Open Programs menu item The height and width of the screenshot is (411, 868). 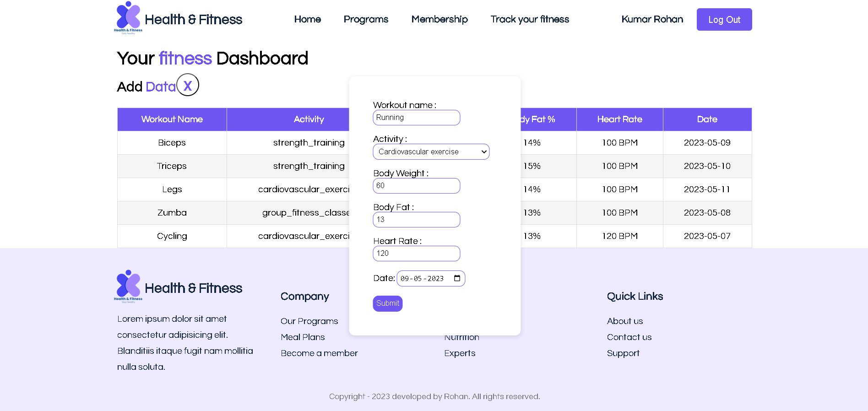366,19
